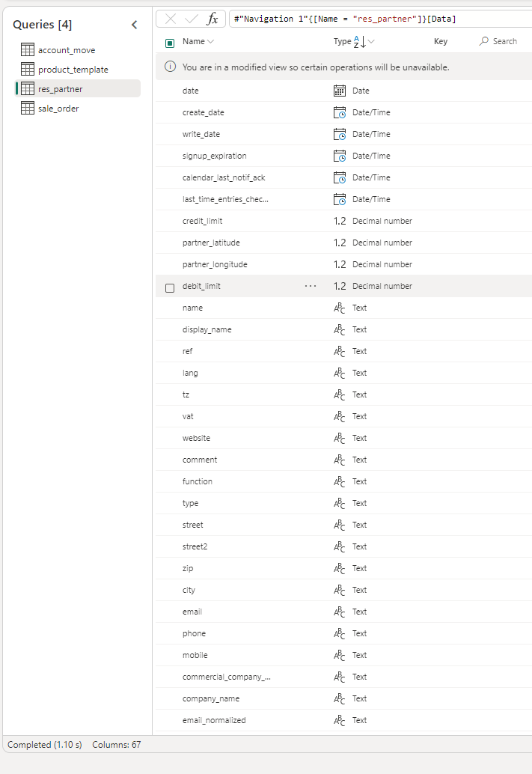
Task: Click the Completed (1.10 s) status text
Action: (x=44, y=744)
